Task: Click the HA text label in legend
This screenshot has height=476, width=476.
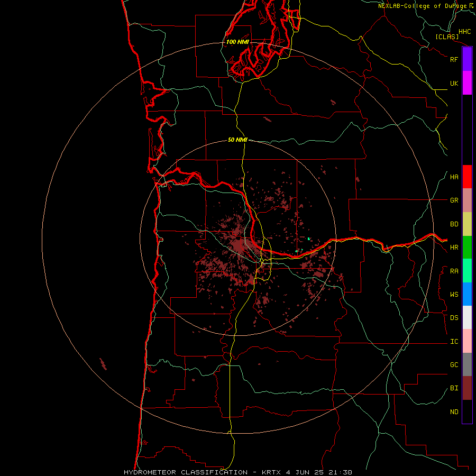Action: (x=454, y=177)
